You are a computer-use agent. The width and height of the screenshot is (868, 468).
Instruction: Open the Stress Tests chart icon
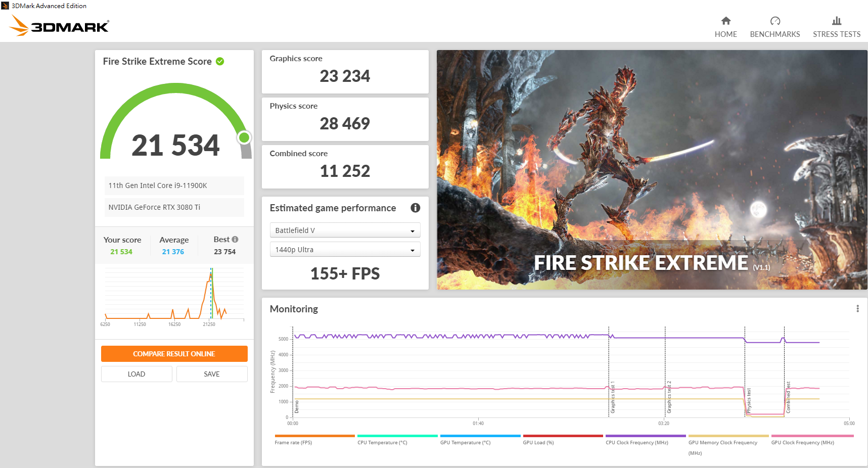[x=837, y=21]
